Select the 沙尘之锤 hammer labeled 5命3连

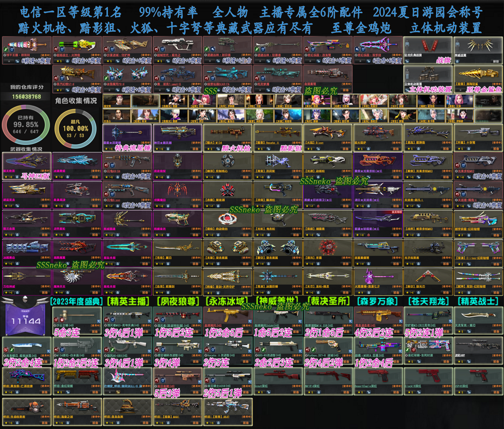(x=77, y=321)
